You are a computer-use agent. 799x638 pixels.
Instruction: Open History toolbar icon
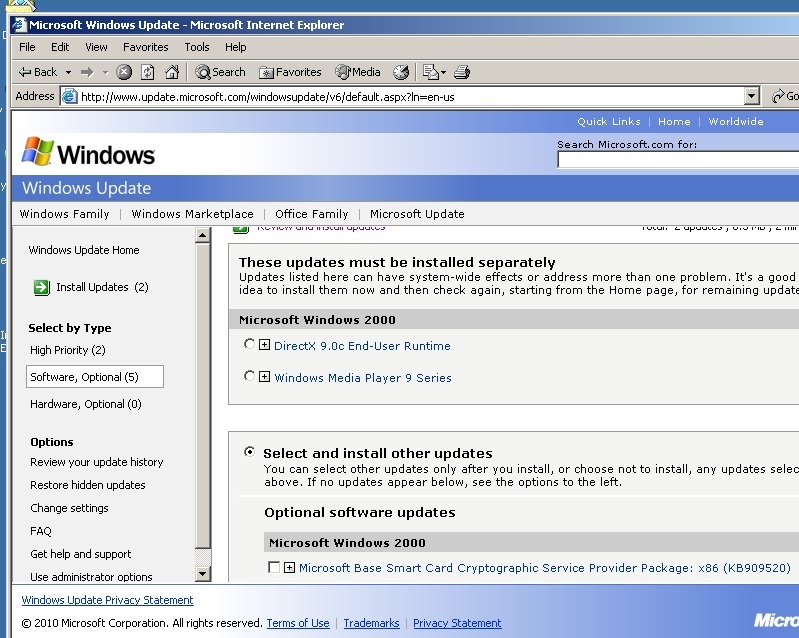[401, 72]
